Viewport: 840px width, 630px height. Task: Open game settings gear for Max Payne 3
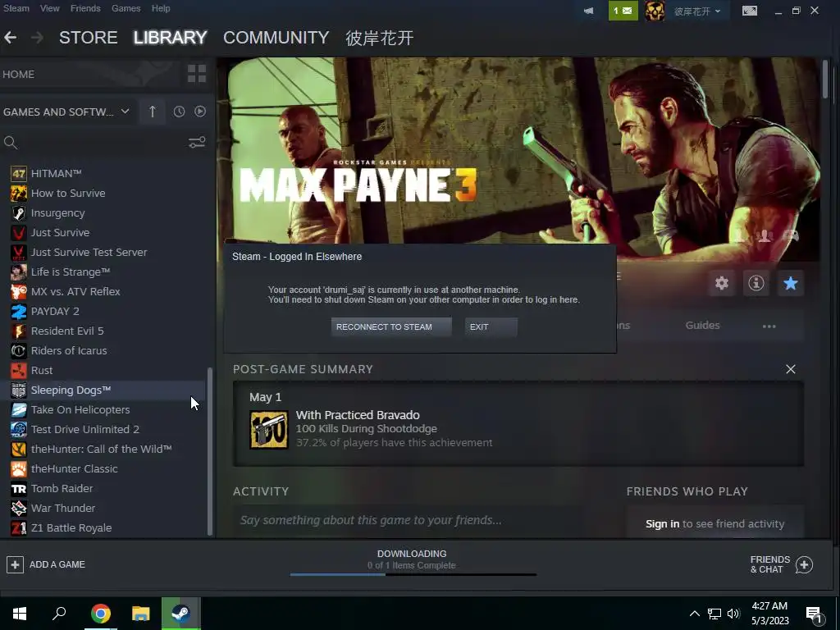722,283
